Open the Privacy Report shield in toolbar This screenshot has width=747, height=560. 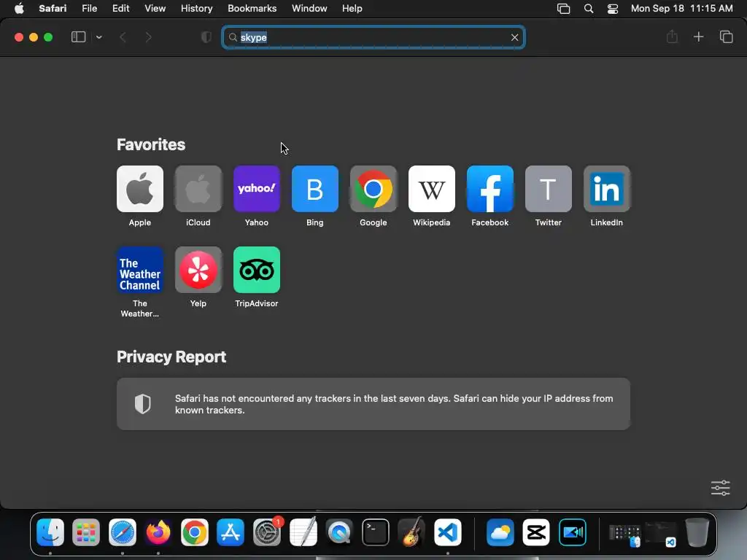click(206, 37)
